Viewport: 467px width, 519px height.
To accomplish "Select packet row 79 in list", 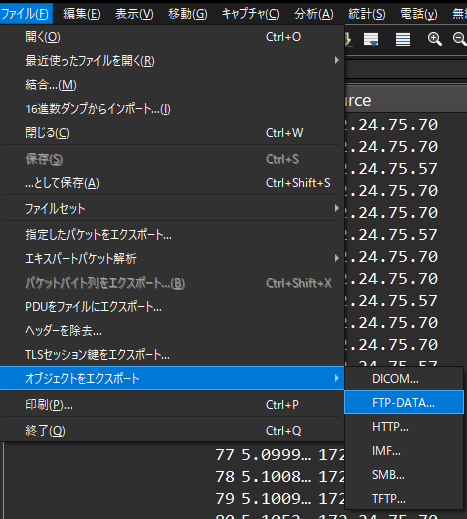I will pos(280,499).
